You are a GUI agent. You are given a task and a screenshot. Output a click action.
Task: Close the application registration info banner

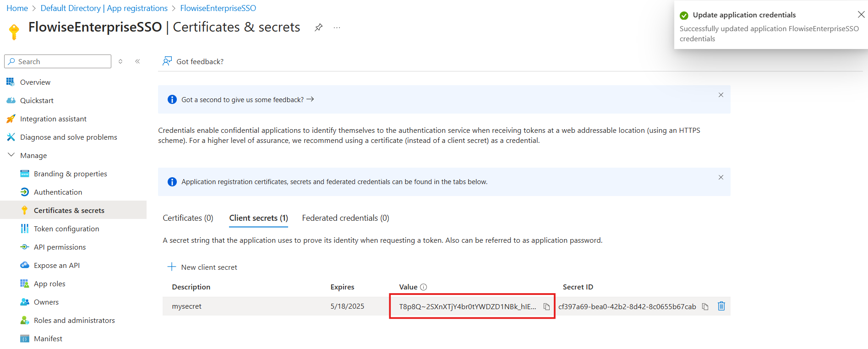[721, 177]
